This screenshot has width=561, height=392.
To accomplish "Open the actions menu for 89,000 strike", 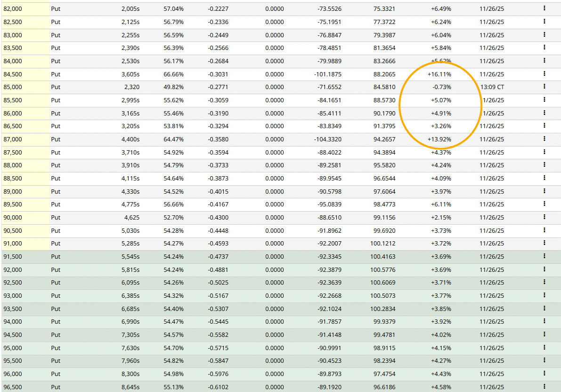I will click(544, 191).
